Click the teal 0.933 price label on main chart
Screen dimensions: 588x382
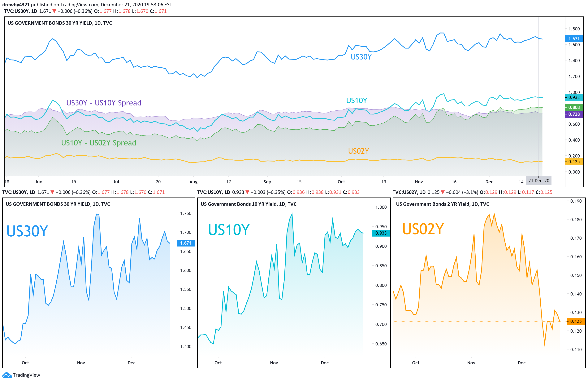coord(574,97)
